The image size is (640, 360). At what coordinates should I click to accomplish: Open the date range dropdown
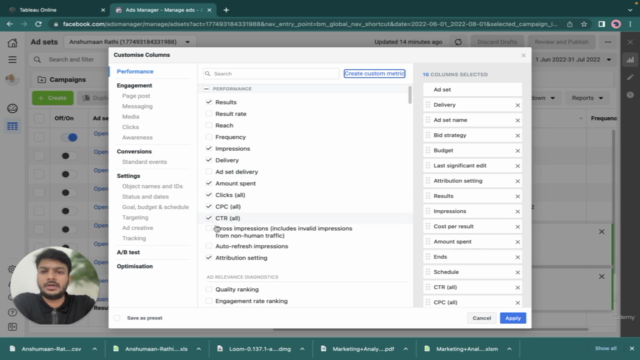click(x=573, y=60)
